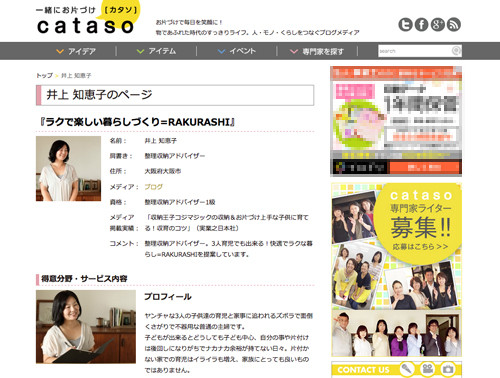Open the ブログ media link
This screenshot has height=378, width=500.
(153, 187)
